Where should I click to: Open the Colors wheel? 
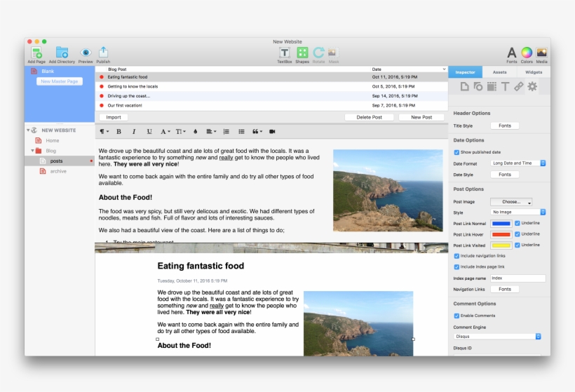tap(527, 53)
